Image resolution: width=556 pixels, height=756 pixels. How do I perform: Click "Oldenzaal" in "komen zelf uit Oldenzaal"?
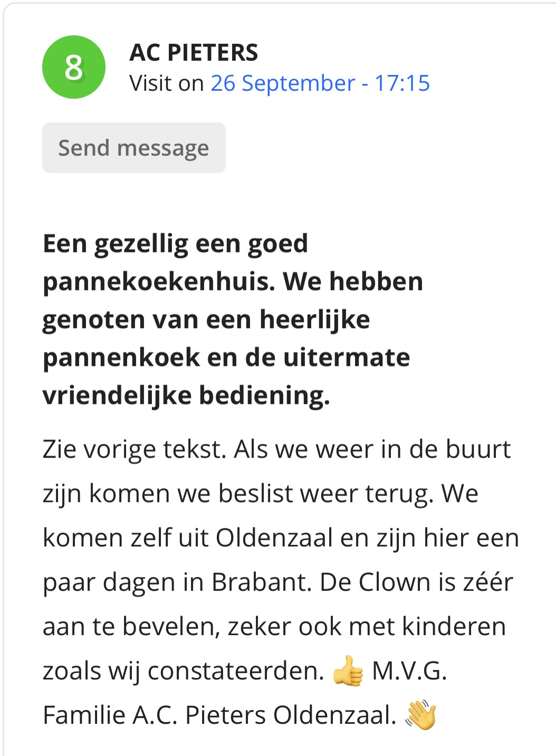(274, 538)
